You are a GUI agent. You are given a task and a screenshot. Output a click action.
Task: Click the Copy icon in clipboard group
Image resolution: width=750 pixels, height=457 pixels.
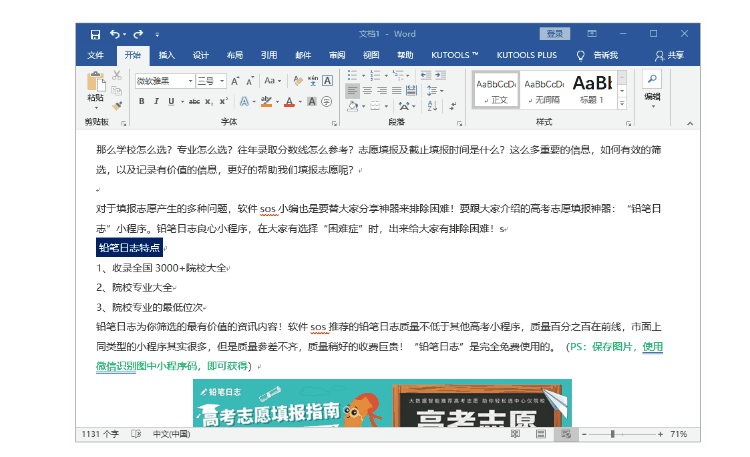[117, 90]
